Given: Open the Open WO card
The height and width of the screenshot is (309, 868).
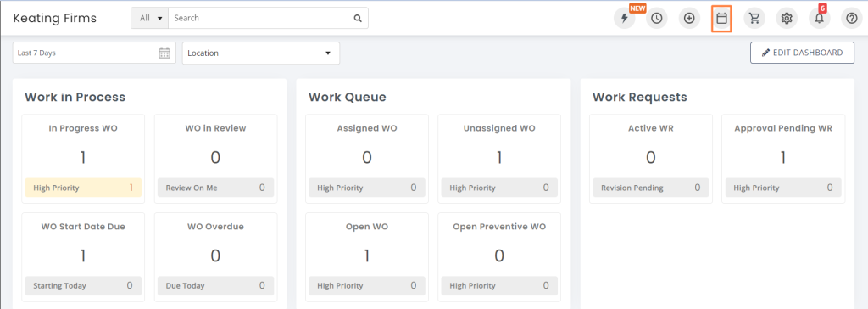Looking at the screenshot, I should [x=367, y=257].
